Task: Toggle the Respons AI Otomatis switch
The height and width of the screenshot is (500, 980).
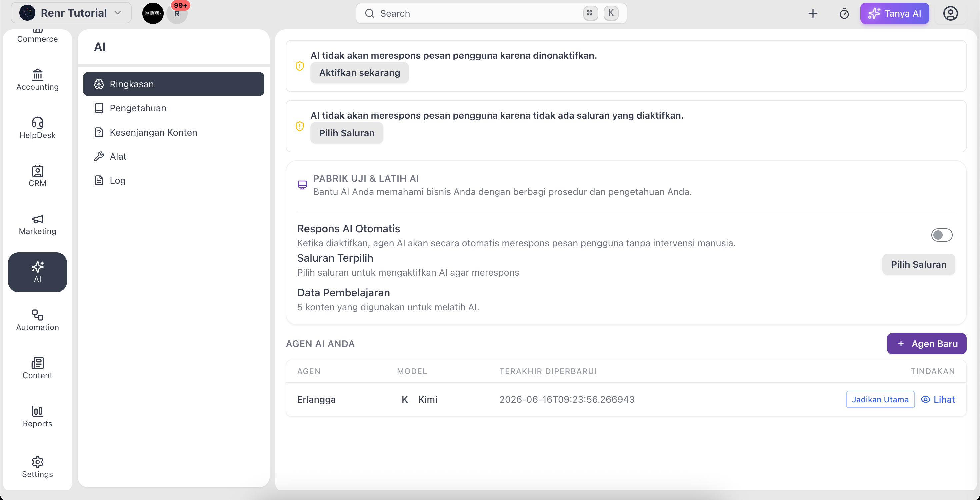Action: click(x=942, y=235)
